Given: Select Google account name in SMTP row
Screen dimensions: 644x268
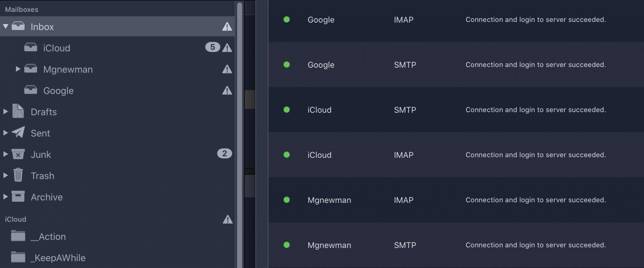Looking at the screenshot, I should [x=321, y=65].
